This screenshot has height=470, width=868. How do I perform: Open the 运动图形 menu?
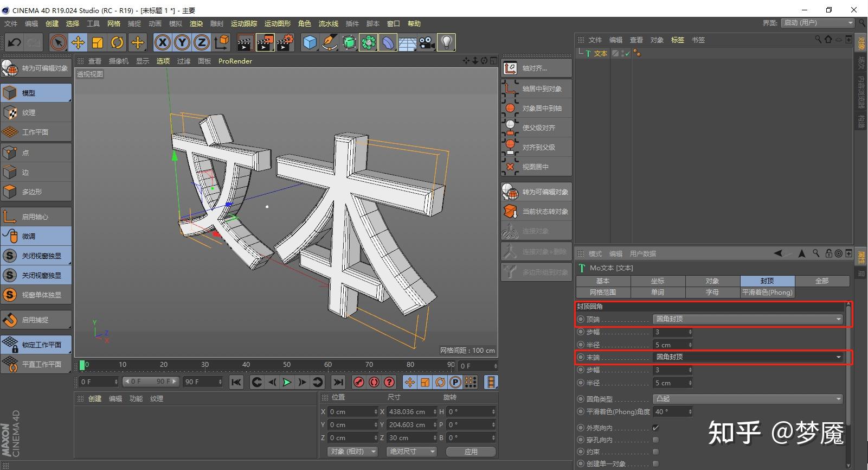[x=277, y=23]
